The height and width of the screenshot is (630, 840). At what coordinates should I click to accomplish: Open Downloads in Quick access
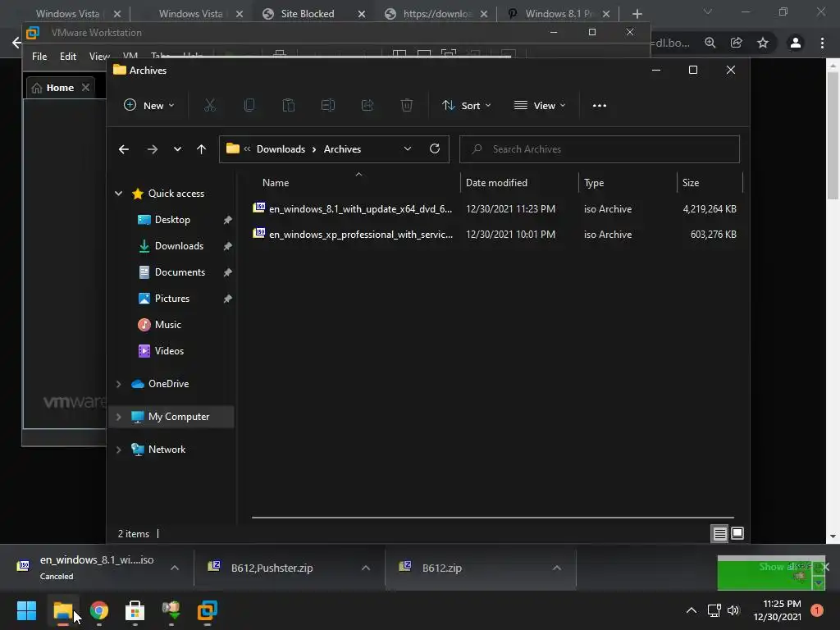pos(179,246)
